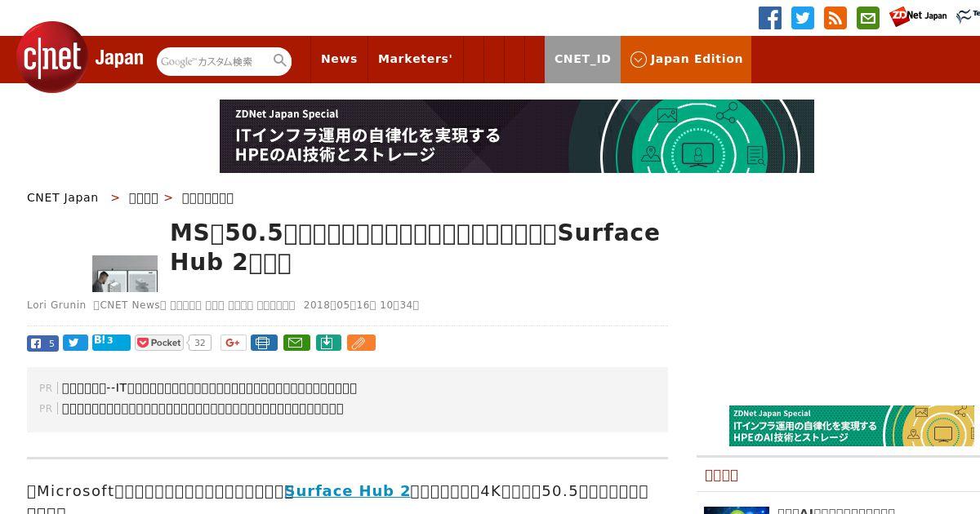
Task: Click the orange clip icon
Action: (x=361, y=343)
